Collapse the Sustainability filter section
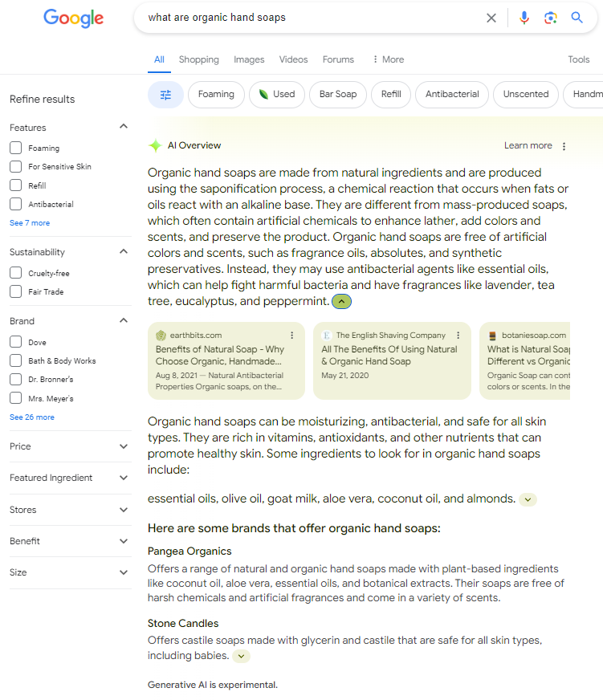This screenshot has height=700, width=603. coord(124,252)
